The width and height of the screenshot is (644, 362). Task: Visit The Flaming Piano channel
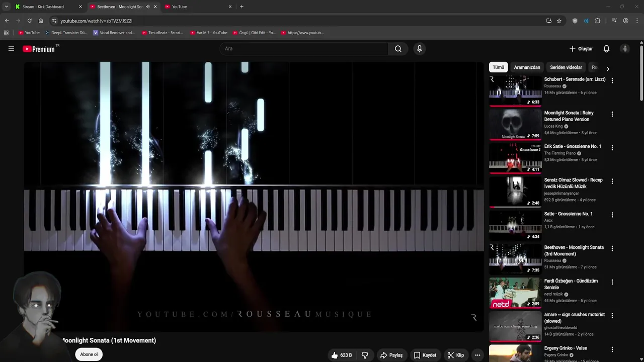coord(560,153)
